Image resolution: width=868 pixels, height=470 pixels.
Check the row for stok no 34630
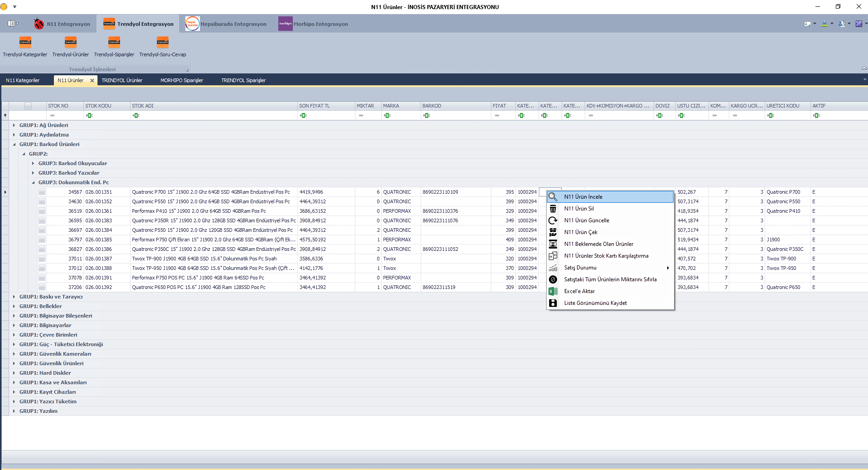tap(42, 201)
